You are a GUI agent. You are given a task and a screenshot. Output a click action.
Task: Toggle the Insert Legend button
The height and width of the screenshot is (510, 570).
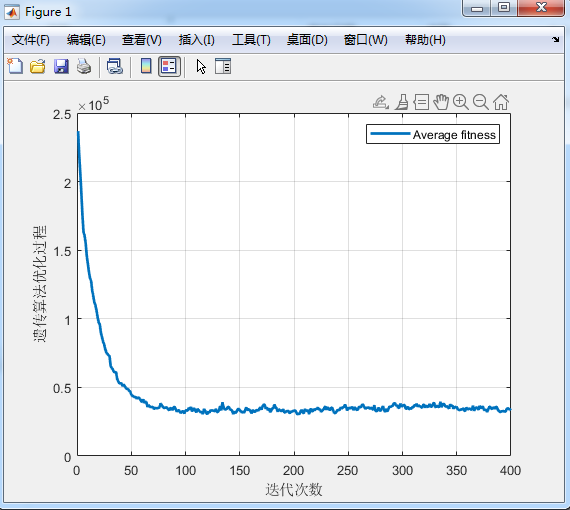(169, 67)
